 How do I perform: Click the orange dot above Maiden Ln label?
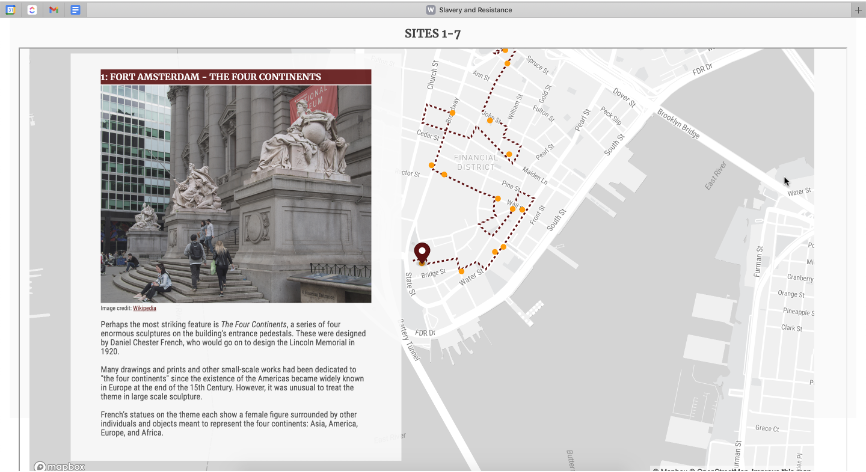coord(509,155)
